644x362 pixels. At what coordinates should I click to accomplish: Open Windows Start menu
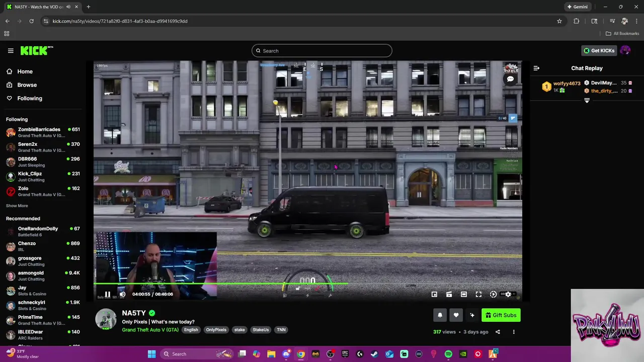click(x=151, y=354)
